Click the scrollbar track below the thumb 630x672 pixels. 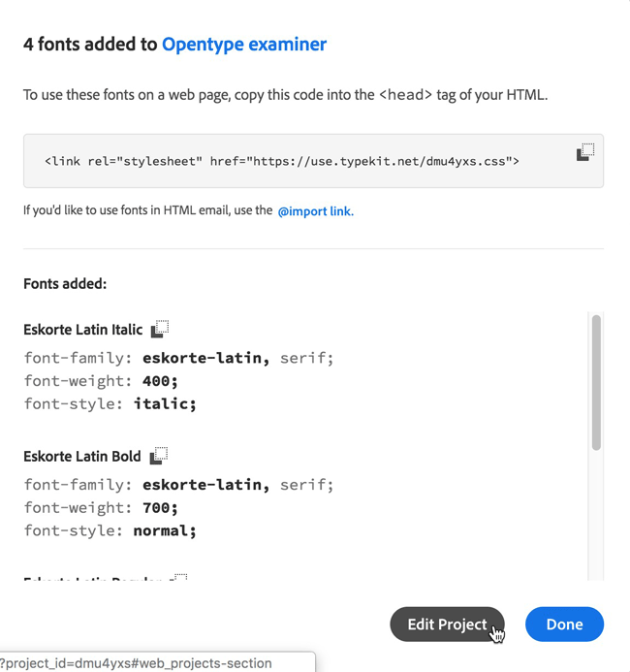pos(596,514)
